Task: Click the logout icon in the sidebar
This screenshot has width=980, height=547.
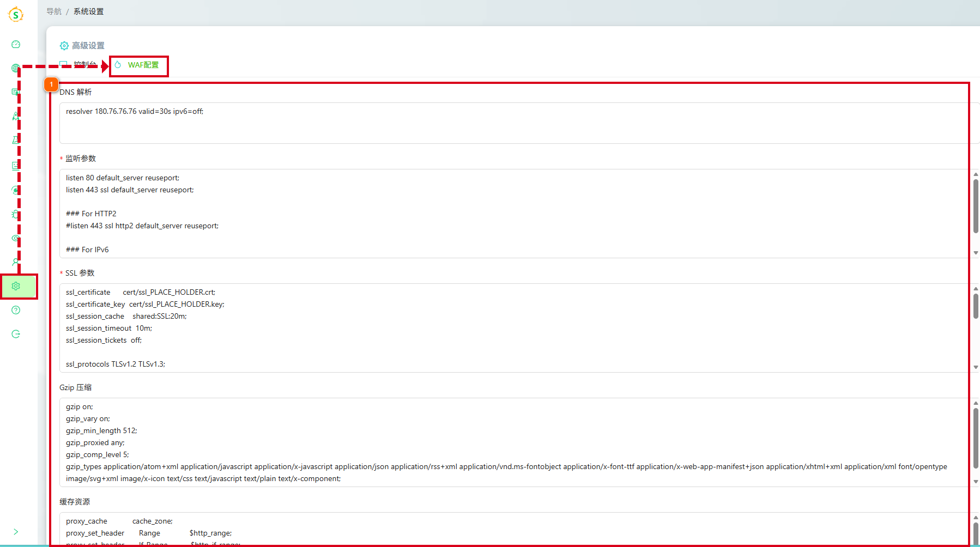Action: [16, 334]
